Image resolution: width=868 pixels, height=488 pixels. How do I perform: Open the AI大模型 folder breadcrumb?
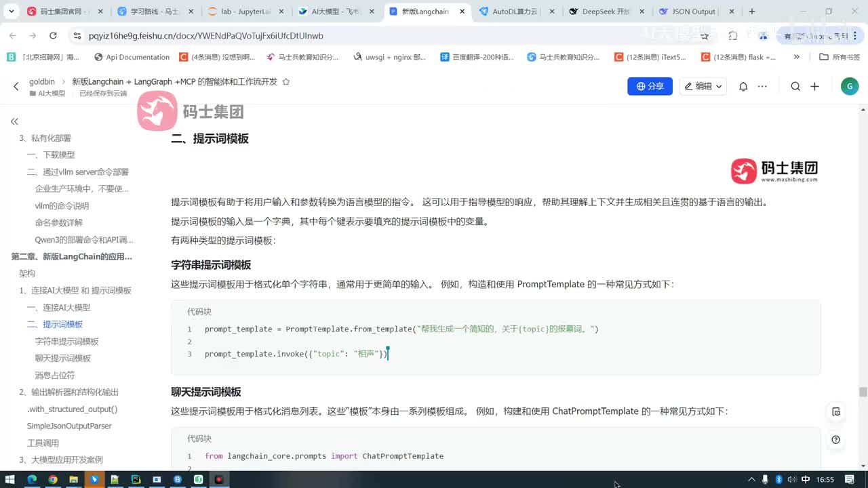(x=47, y=94)
